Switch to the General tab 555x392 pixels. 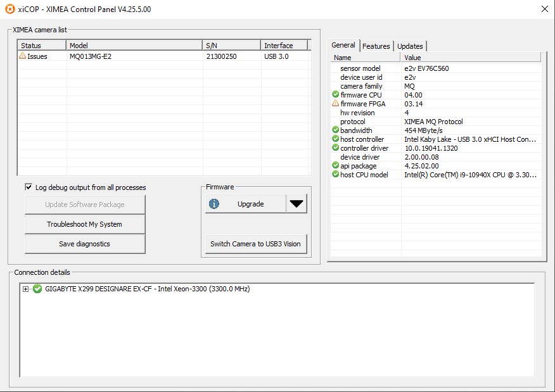click(x=343, y=46)
